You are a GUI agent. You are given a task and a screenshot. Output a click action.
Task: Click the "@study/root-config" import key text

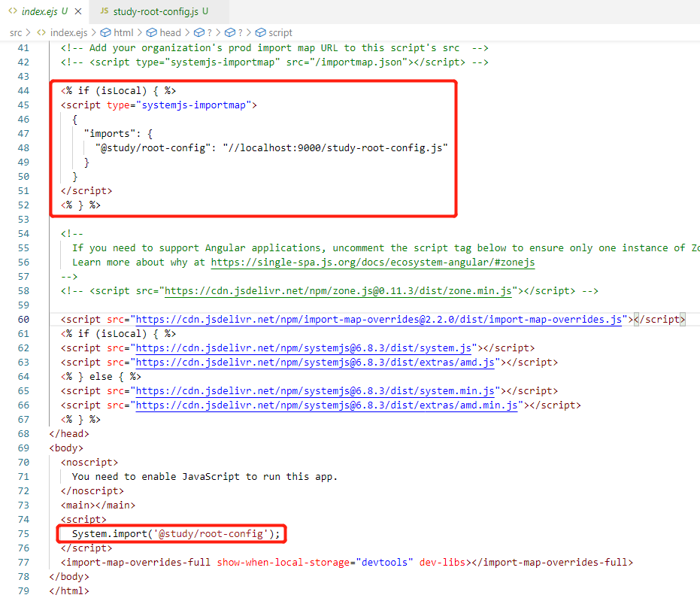152,147
